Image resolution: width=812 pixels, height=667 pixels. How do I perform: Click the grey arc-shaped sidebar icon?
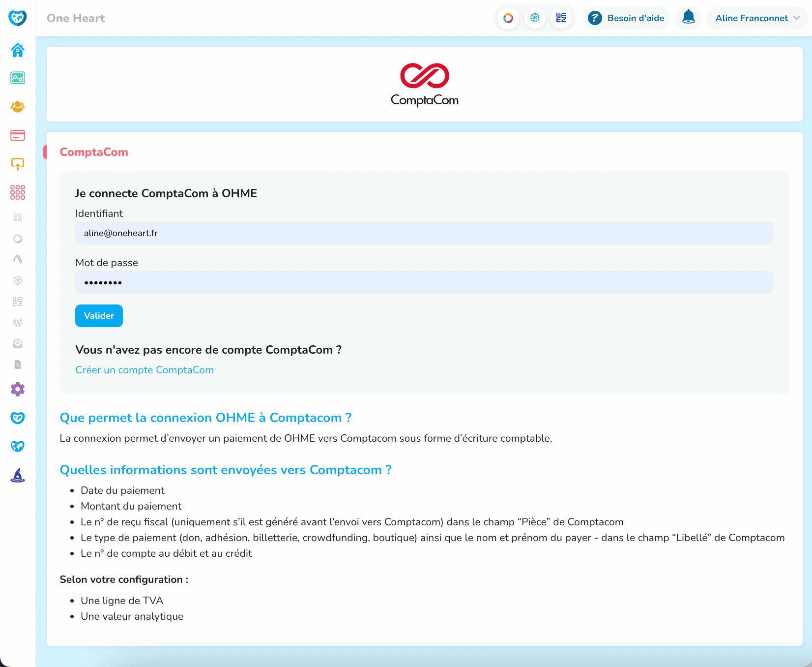click(18, 259)
